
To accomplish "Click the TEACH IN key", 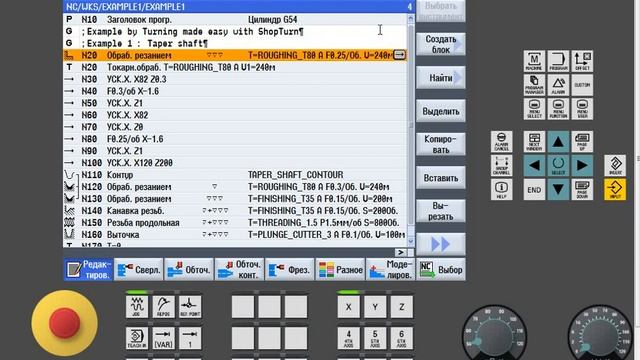I will tap(137, 338).
